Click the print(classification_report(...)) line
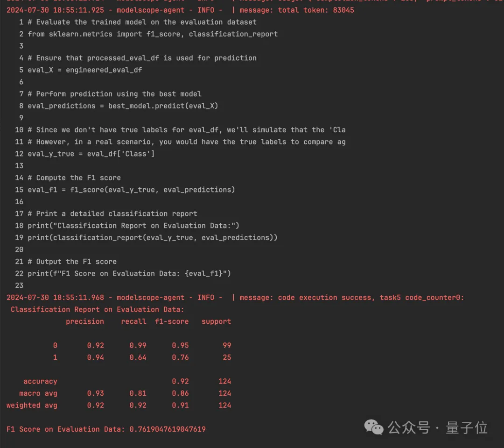 tap(152, 237)
